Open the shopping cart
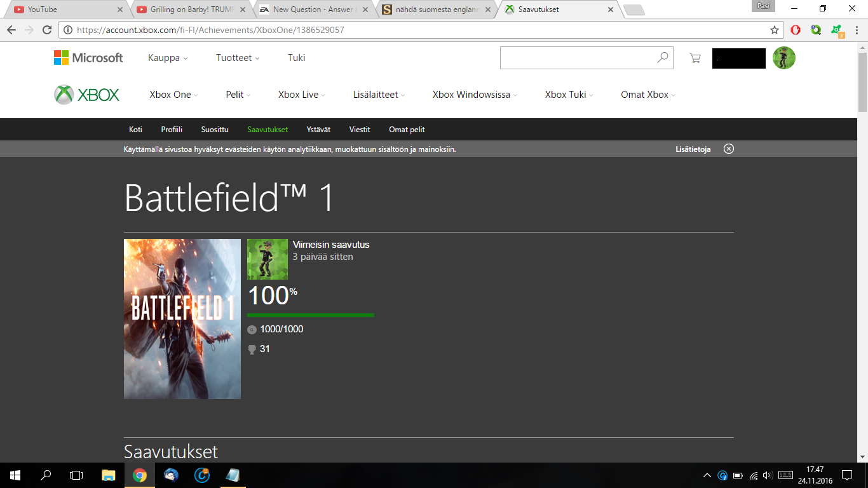Screen dimensions: 868x488 pos(695,58)
